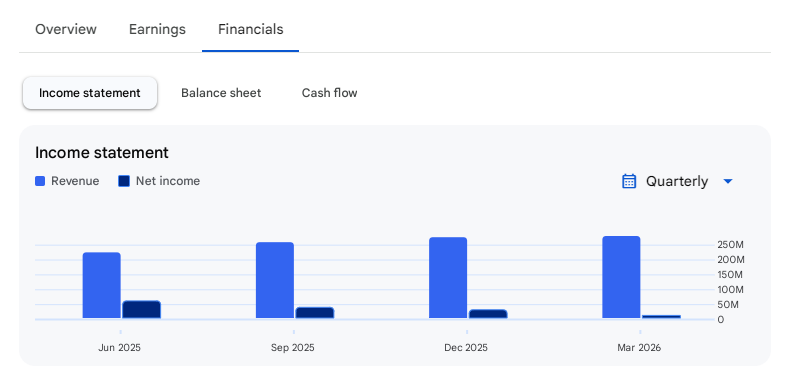The height and width of the screenshot is (381, 790).
Task: Click the Dec 2025 axis label
Action: [466, 348]
